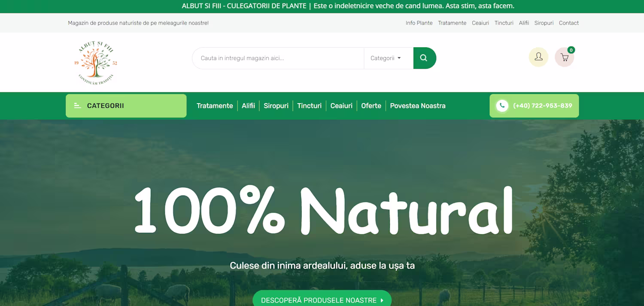Call the (+40) 722-953-839 phone button

click(x=534, y=106)
